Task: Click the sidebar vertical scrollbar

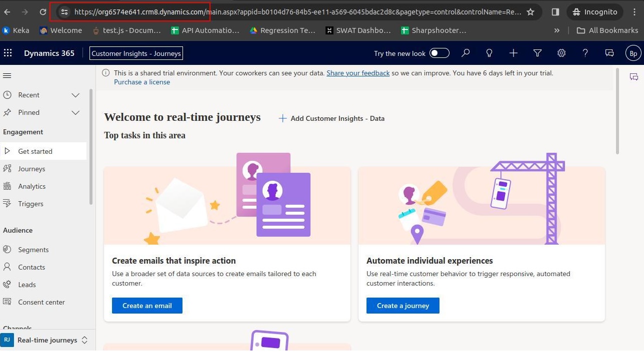Action: [91, 147]
